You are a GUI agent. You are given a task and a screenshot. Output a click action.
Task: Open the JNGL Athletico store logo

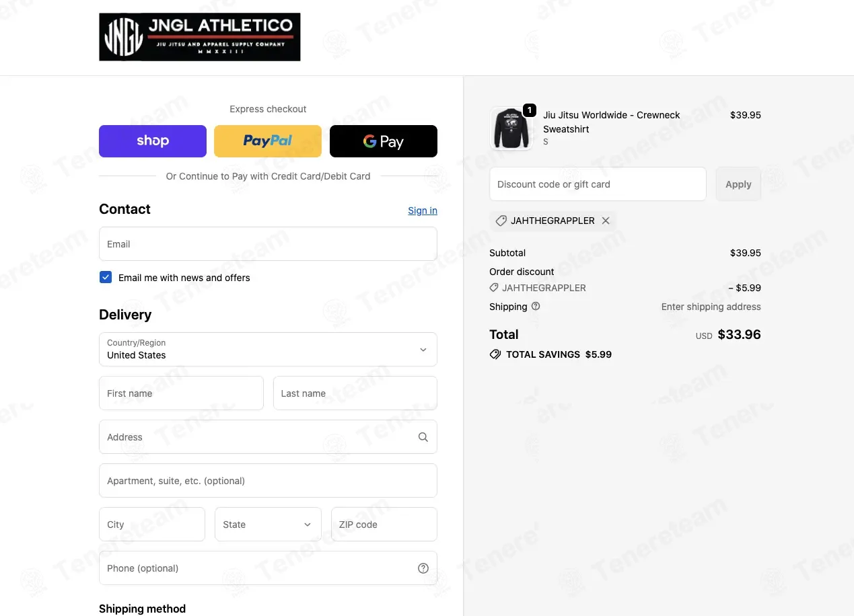coord(200,37)
